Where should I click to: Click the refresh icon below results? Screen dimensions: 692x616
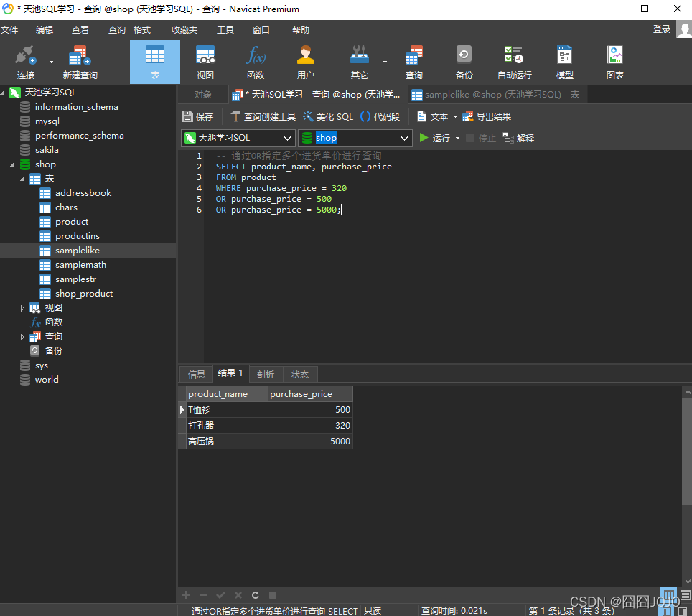point(255,595)
